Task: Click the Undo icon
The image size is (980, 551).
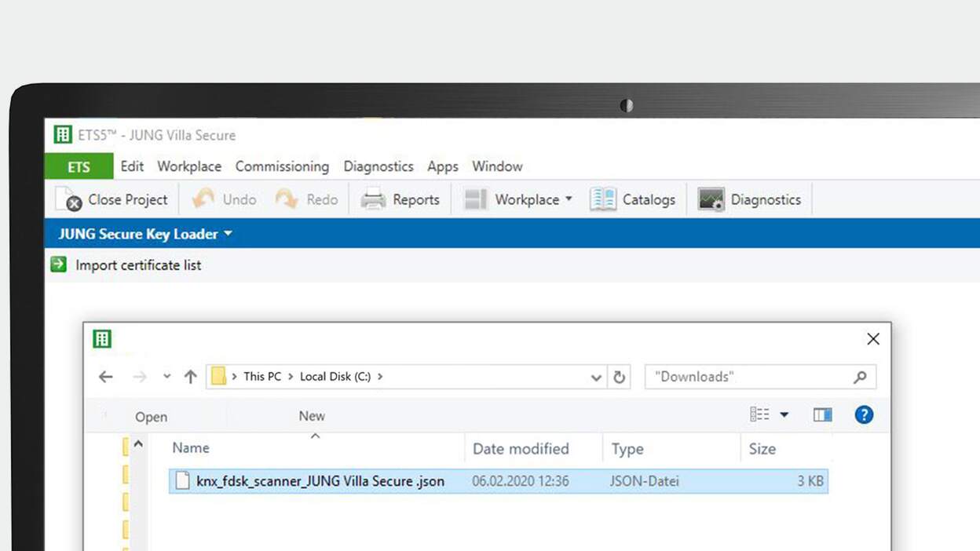Action: coord(203,199)
